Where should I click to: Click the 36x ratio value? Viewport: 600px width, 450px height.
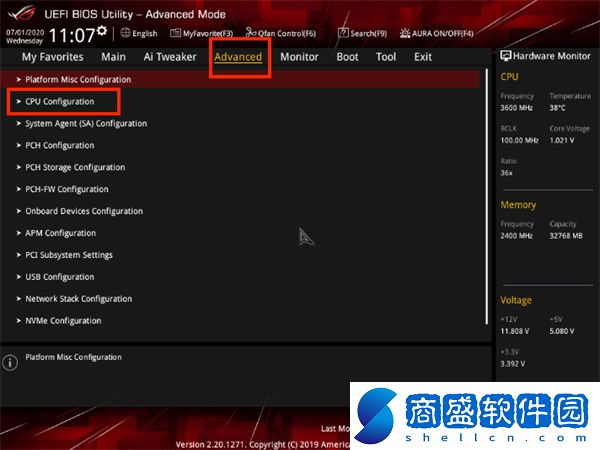coord(506,173)
